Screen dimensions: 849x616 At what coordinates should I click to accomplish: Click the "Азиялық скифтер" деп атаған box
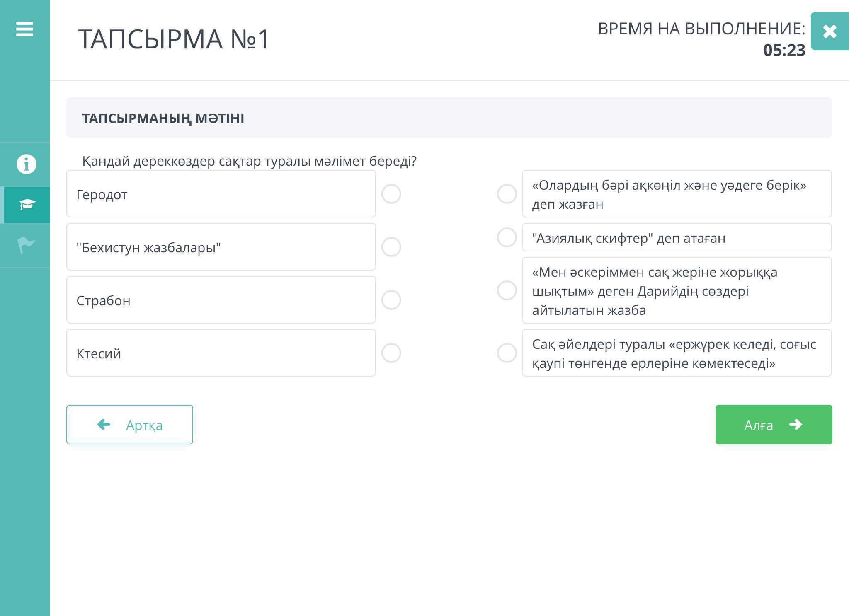tap(677, 237)
